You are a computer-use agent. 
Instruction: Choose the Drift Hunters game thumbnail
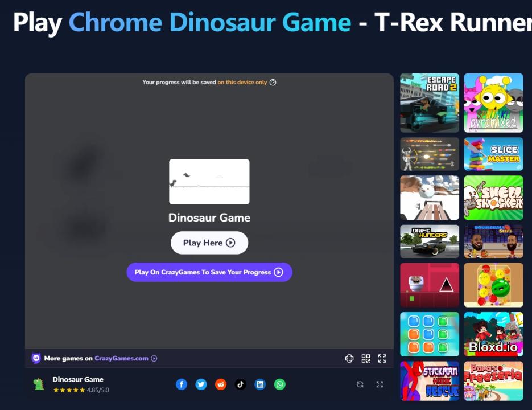tap(430, 241)
